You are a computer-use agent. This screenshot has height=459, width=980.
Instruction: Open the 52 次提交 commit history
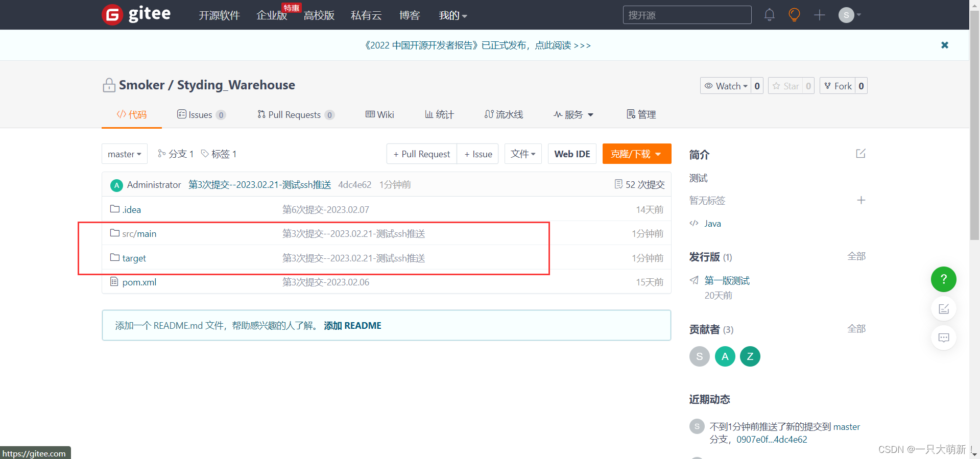pyautogui.click(x=639, y=184)
